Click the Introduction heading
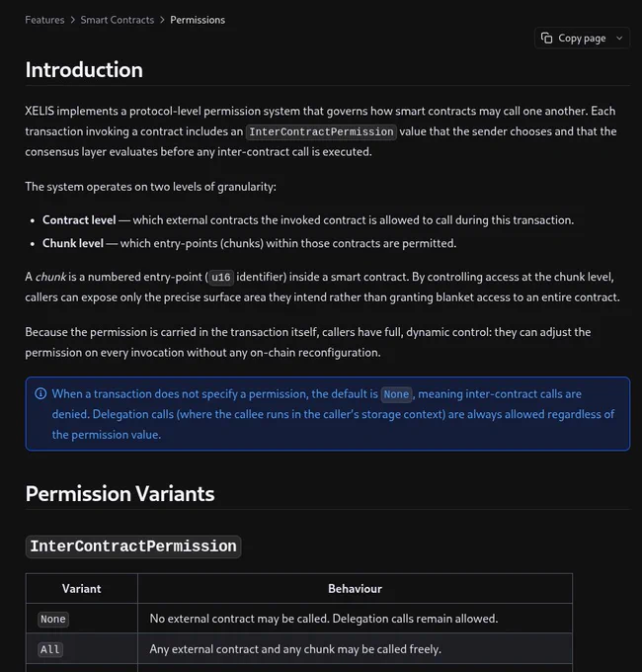 coord(84,70)
